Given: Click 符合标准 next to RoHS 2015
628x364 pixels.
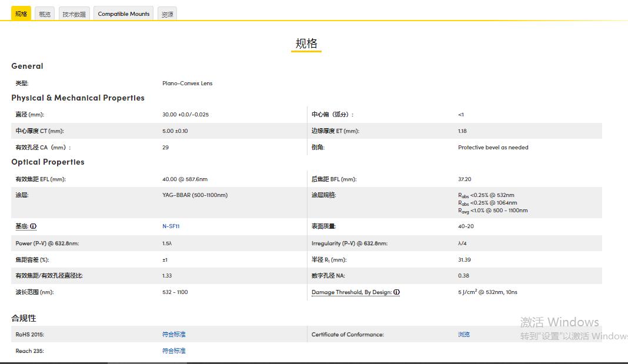Looking at the screenshot, I should coord(173,334).
